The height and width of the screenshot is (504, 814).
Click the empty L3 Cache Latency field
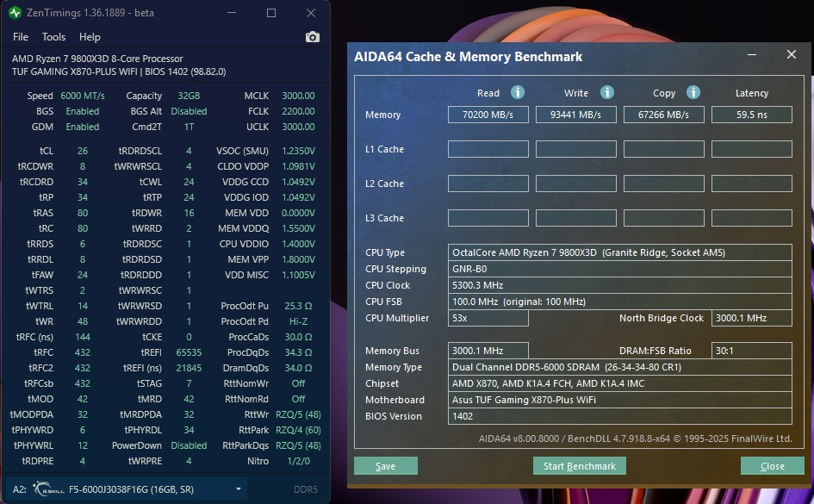[752, 218]
